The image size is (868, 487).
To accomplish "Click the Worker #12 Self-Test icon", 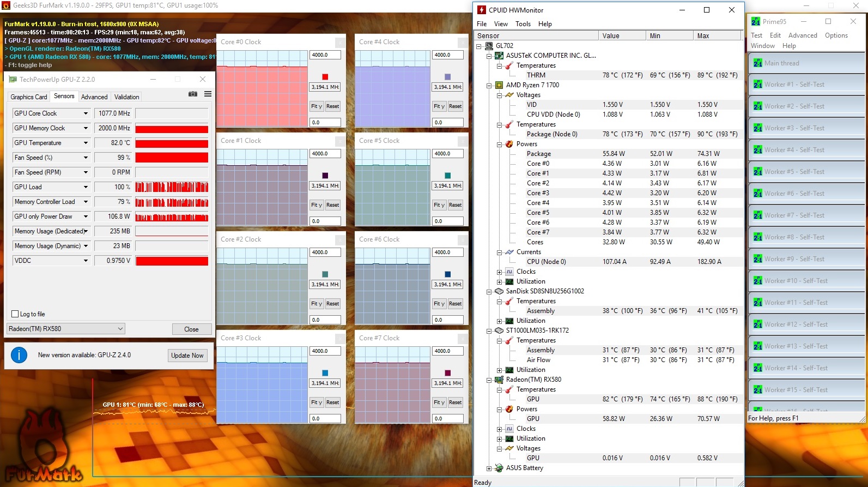I will [x=758, y=324].
